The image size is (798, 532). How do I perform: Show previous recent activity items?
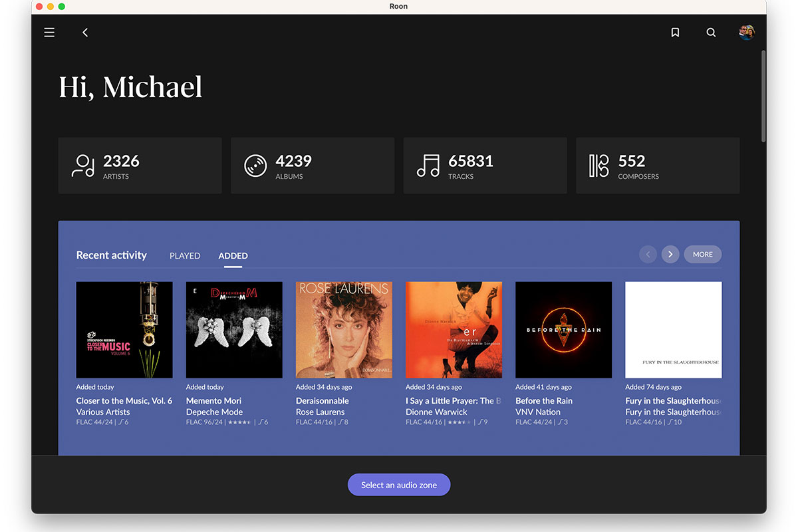click(648, 254)
